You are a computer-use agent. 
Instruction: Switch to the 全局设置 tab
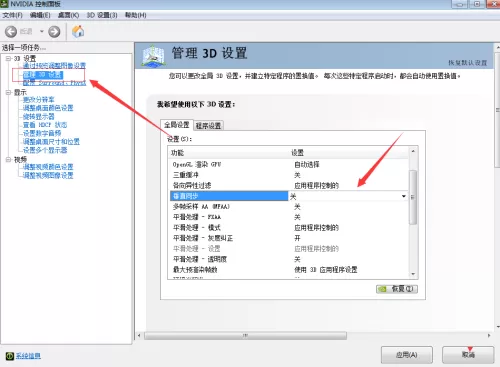coord(177,125)
